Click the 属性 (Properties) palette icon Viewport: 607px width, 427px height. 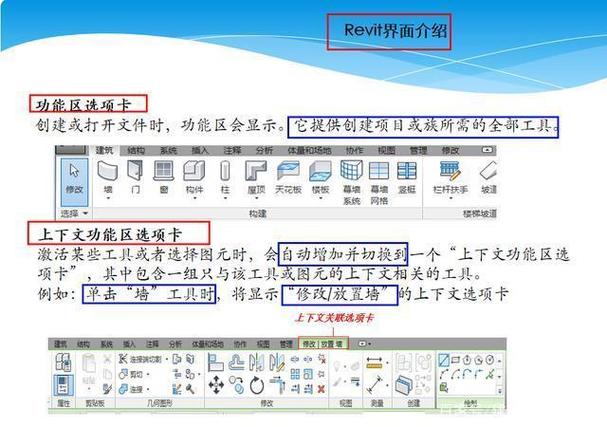click(63, 385)
